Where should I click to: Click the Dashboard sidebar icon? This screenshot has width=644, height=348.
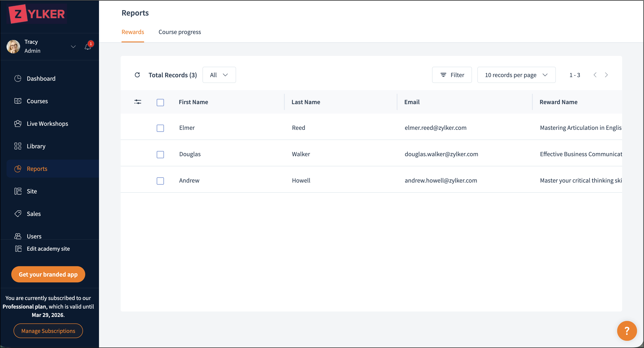[x=18, y=78]
